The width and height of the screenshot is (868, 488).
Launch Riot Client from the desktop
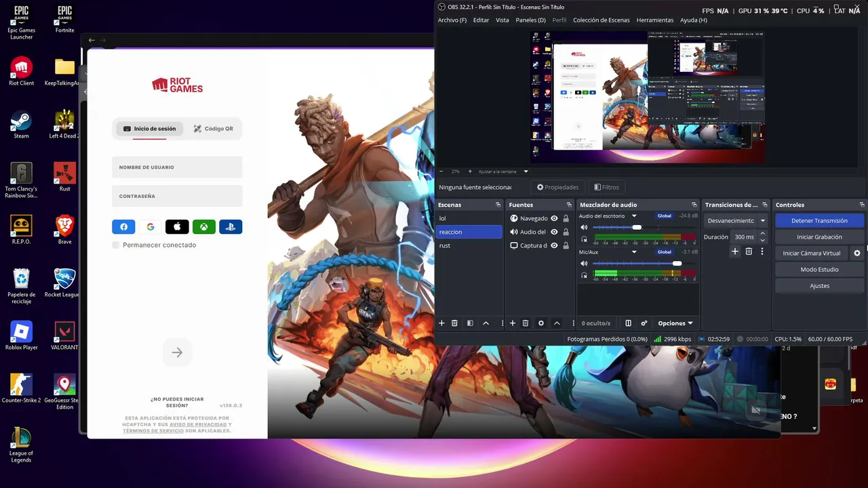coord(21,70)
